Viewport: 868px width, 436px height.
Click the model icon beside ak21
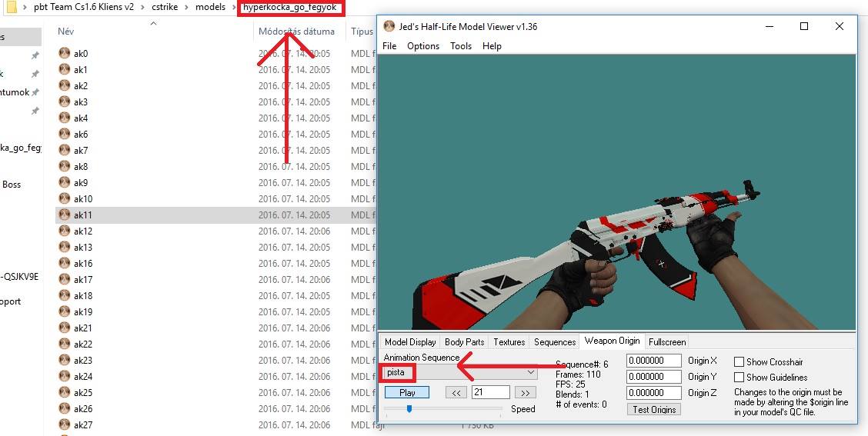[64, 328]
